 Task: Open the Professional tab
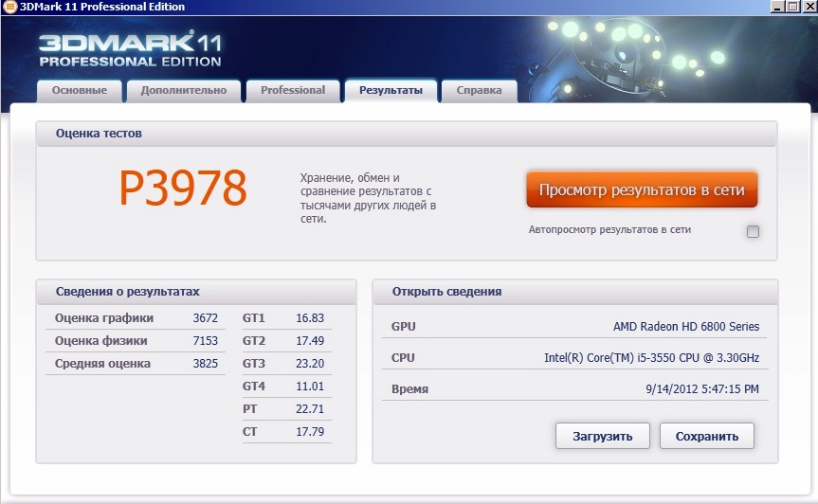(x=293, y=90)
